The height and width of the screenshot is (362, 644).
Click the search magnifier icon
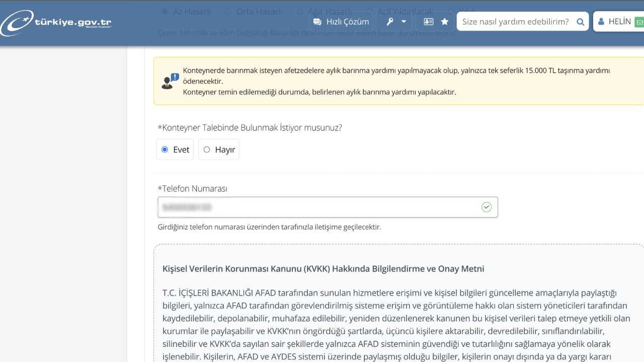click(x=580, y=22)
